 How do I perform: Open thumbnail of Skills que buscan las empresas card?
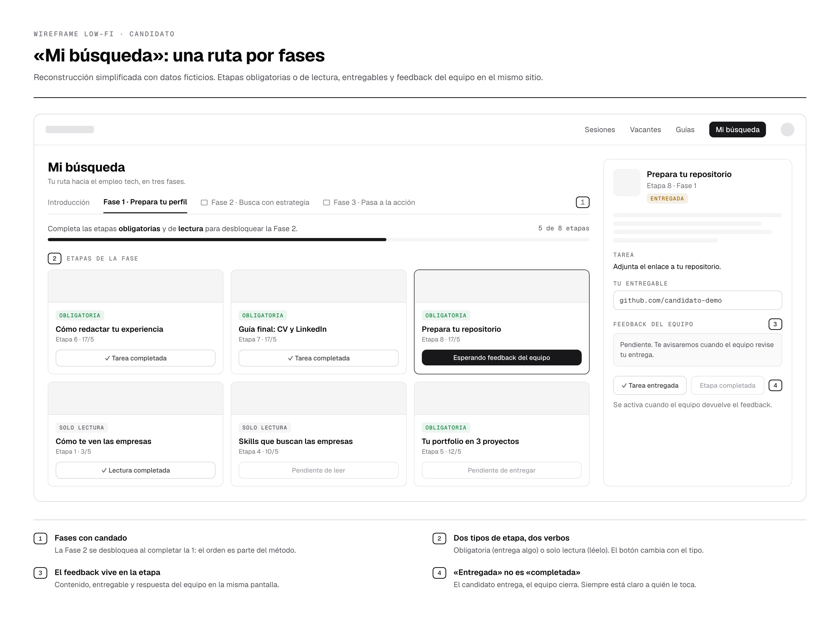coord(318,399)
